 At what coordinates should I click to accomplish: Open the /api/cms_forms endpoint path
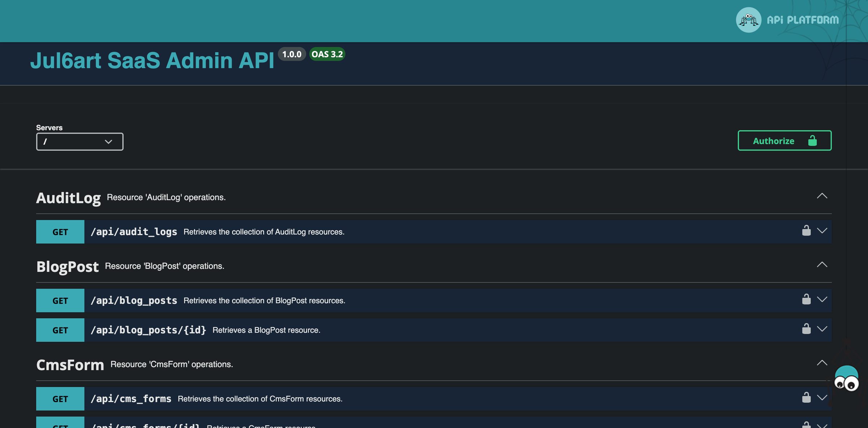coord(131,399)
